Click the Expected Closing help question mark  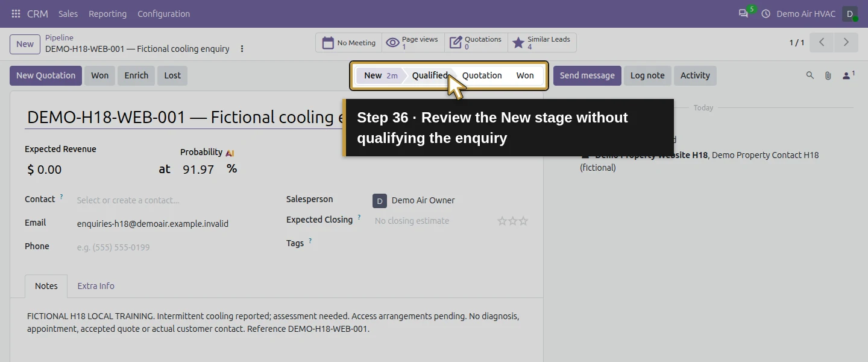point(359,217)
